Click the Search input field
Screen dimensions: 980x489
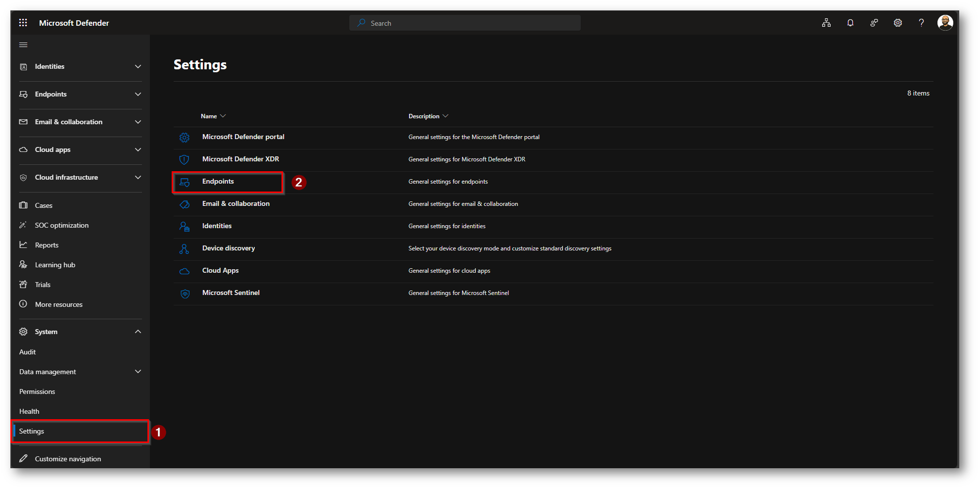[465, 23]
